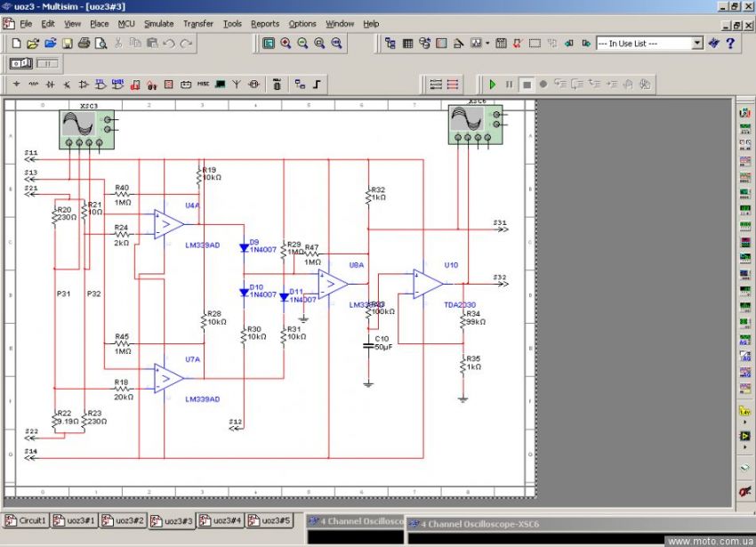Switch to the uoz3#5 tab
756x547 pixels.
point(269,520)
